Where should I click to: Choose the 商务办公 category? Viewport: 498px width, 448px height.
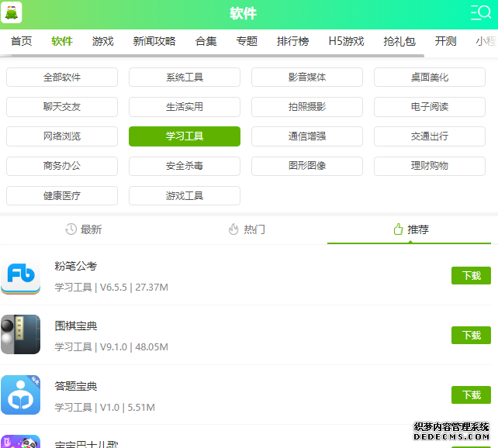click(62, 166)
